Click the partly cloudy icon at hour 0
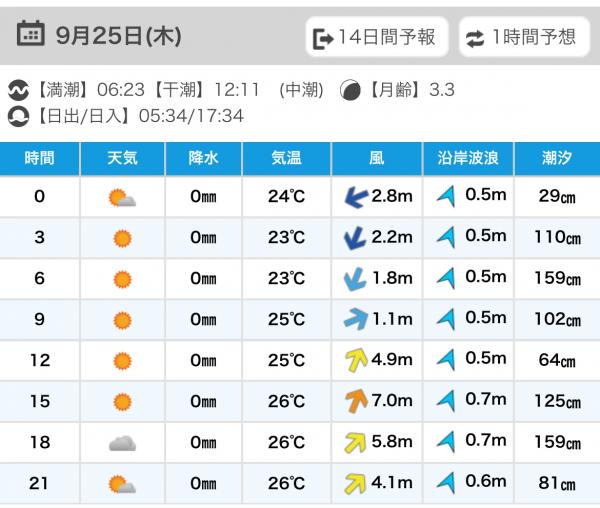 click(x=122, y=198)
